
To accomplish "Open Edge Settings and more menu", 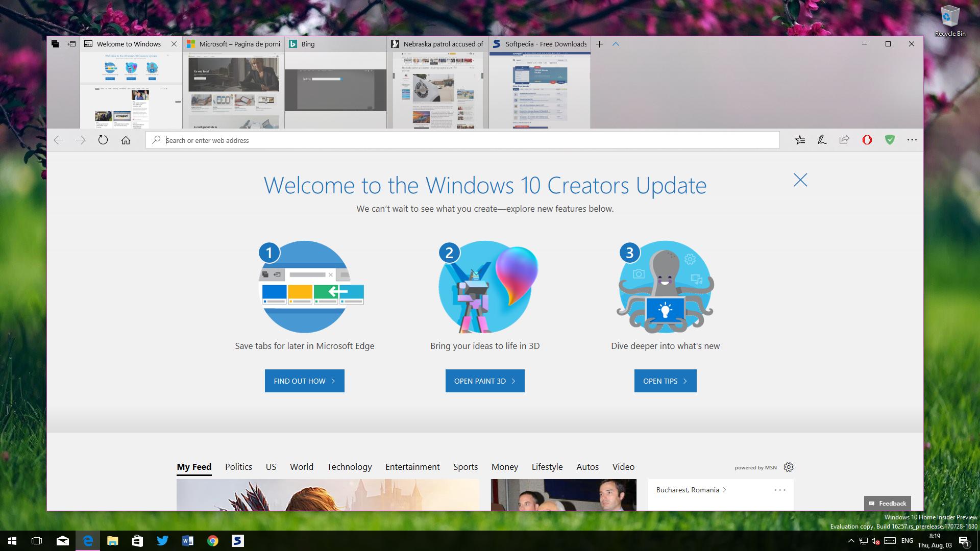I will click(912, 140).
